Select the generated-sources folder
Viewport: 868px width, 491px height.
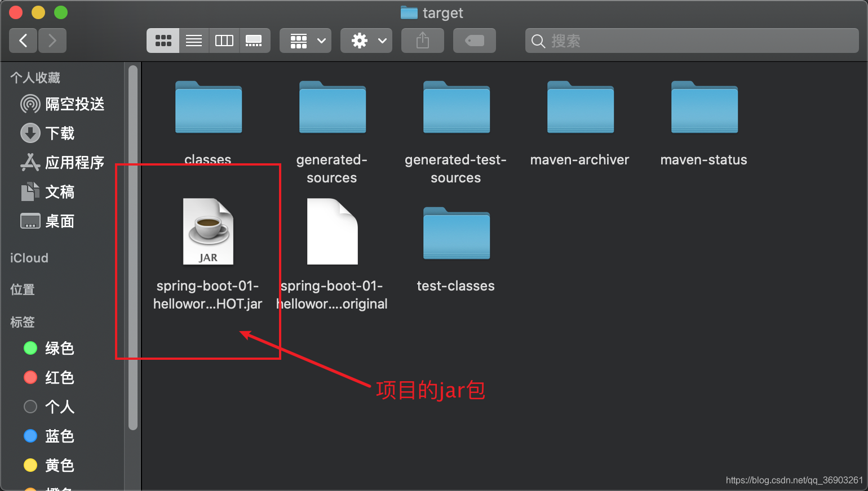tap(332, 107)
